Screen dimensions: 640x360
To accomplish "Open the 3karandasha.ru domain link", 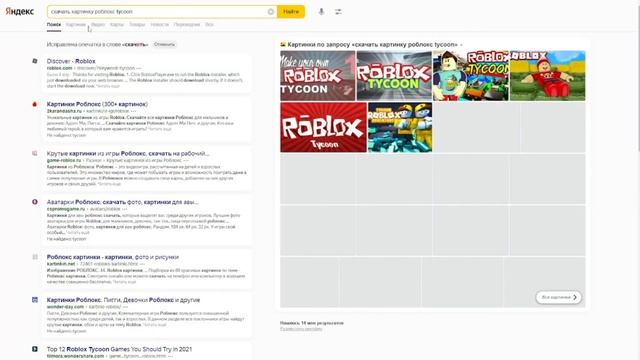I will pyautogui.click(x=64, y=111).
